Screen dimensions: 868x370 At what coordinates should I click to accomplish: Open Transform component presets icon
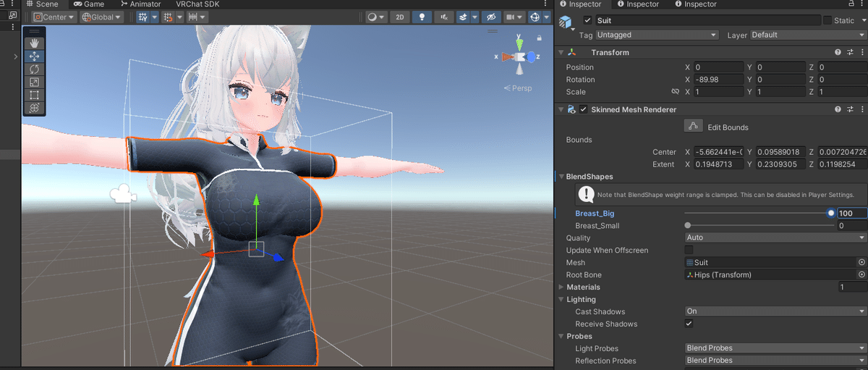coord(849,52)
